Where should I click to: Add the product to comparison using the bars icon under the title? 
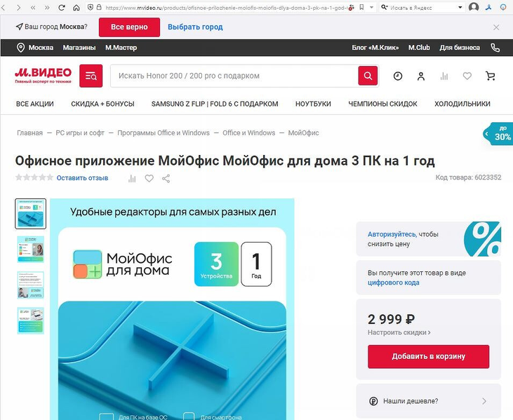tap(132, 179)
